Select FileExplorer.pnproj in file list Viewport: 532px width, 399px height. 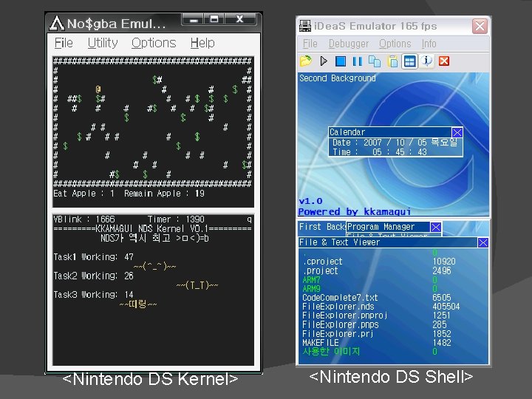click(345, 316)
